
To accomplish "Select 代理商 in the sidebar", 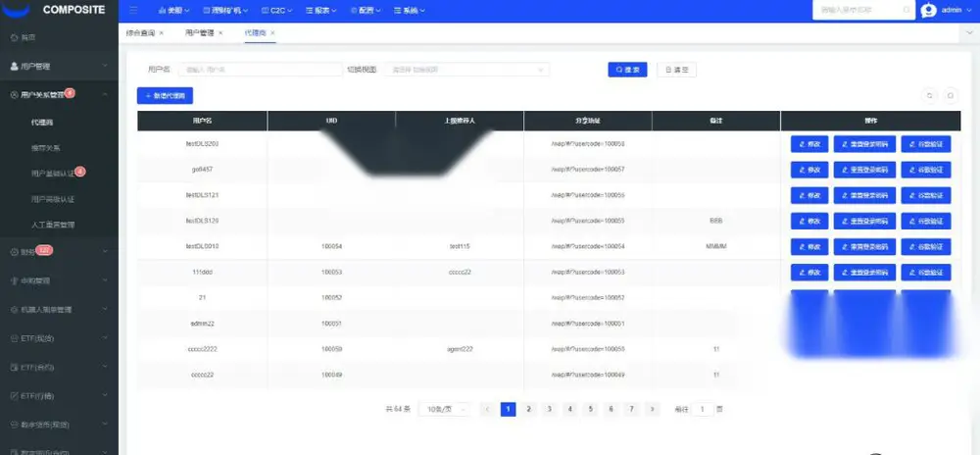I will coord(42,122).
